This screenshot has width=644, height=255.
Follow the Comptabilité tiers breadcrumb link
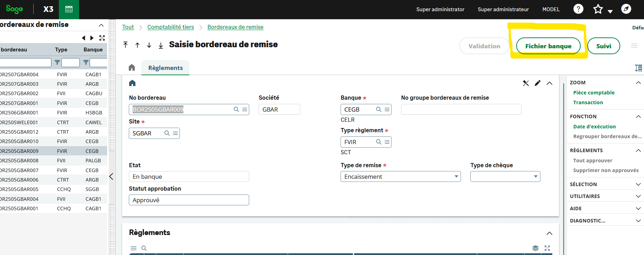point(170,27)
